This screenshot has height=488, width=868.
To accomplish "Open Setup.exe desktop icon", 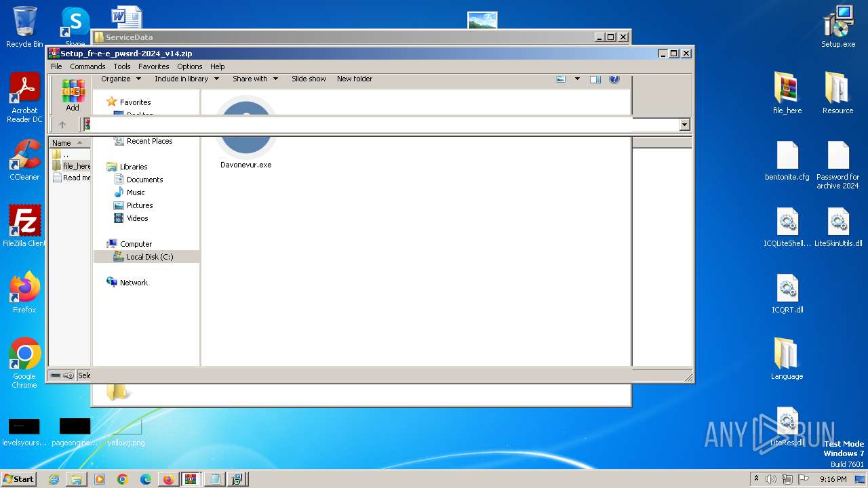I will (838, 27).
